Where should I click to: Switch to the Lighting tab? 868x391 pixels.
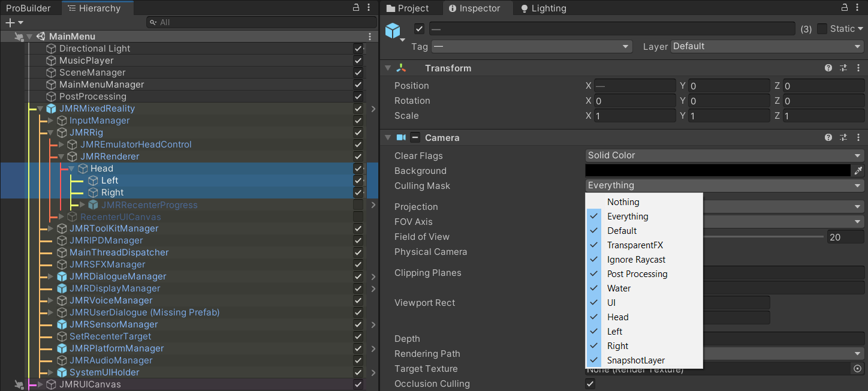(x=543, y=8)
